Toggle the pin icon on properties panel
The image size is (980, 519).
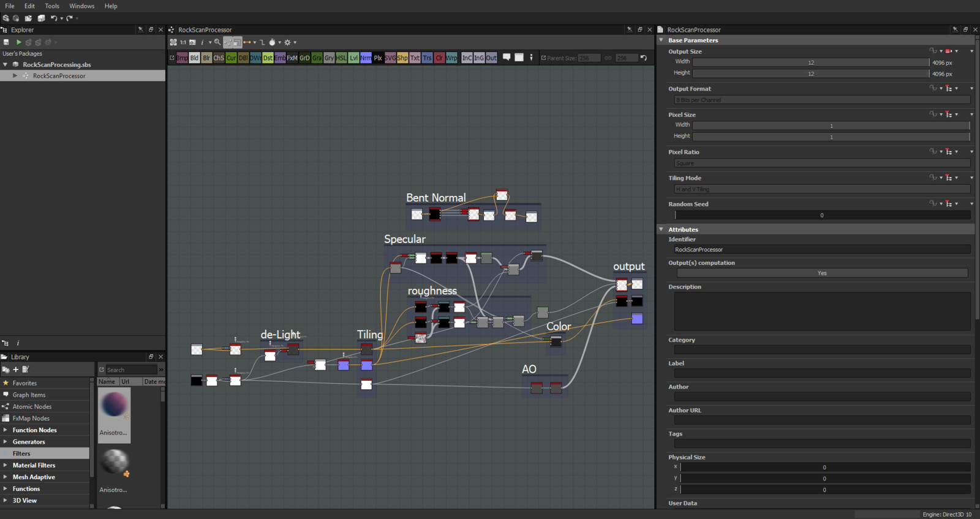pyautogui.click(x=955, y=29)
